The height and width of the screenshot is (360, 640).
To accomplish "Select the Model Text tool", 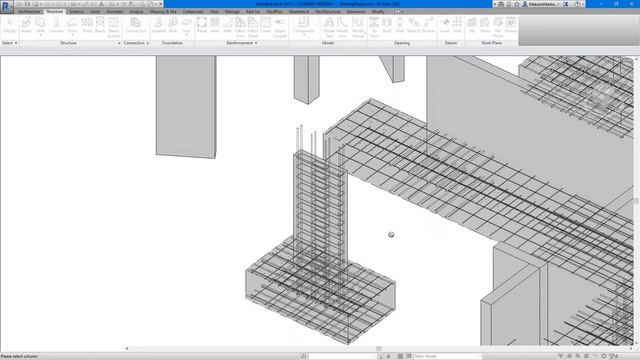I will [329, 27].
